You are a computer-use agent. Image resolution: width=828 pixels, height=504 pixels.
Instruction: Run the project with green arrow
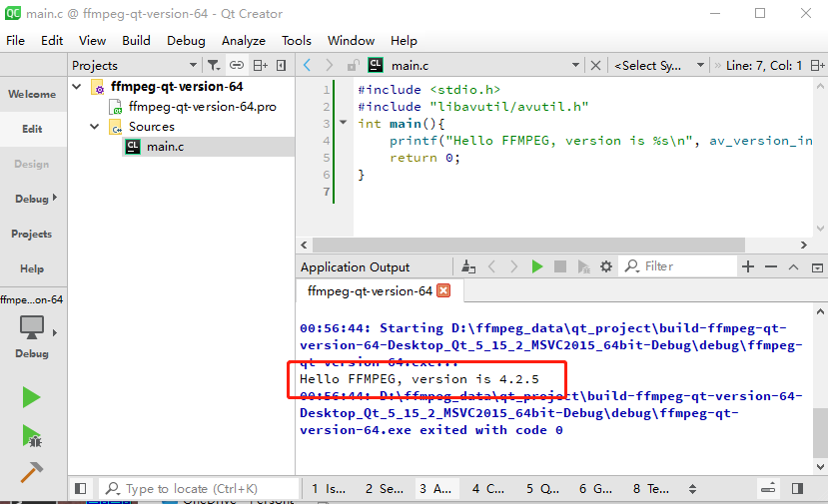(x=32, y=397)
